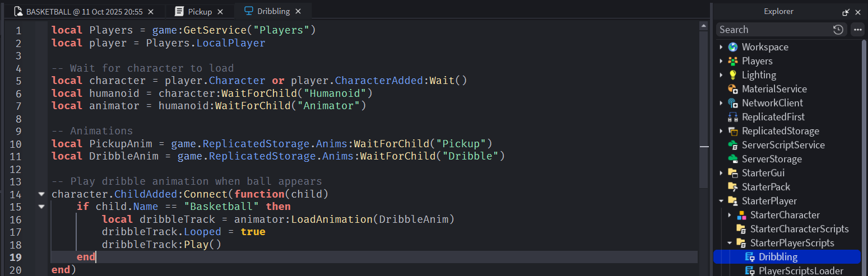Screen dimensions: 868x276
Task: Click the Workspace globe icon
Action: (732, 47)
